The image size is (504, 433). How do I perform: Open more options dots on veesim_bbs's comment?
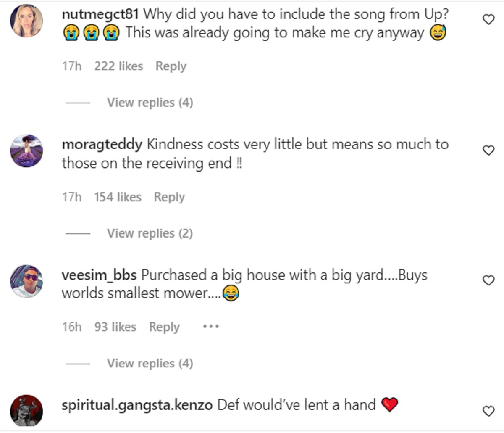click(x=211, y=326)
